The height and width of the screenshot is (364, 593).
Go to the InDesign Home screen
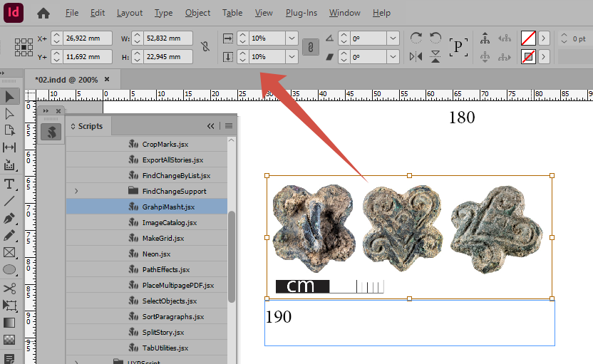click(43, 14)
